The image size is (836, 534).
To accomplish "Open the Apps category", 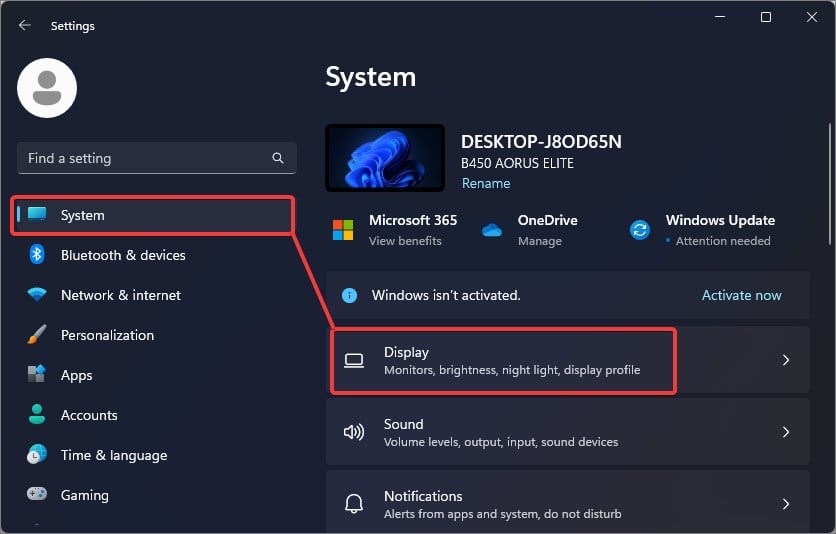I will click(x=155, y=375).
